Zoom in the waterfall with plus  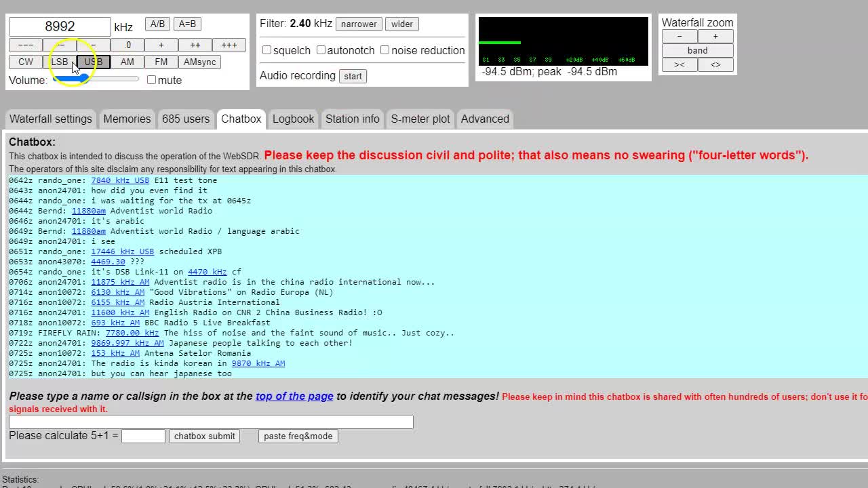tap(715, 36)
